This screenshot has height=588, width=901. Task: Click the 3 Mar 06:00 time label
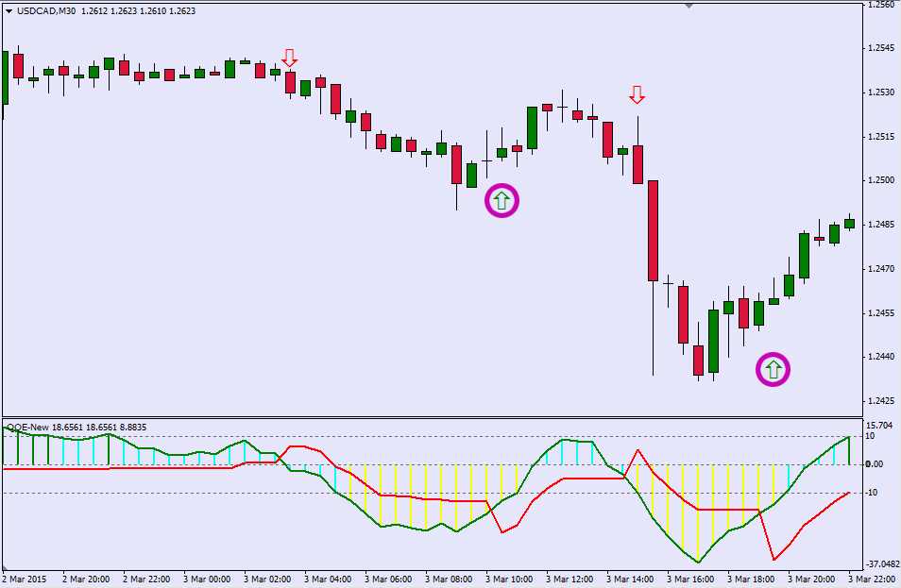(388, 579)
